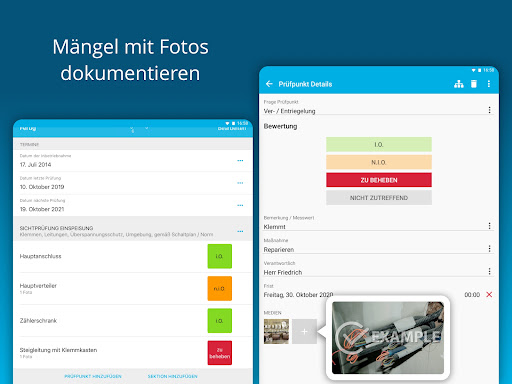Image resolution: width=512 pixels, height=384 pixels.
Task: Select the Termine section header
Action: tap(133, 144)
